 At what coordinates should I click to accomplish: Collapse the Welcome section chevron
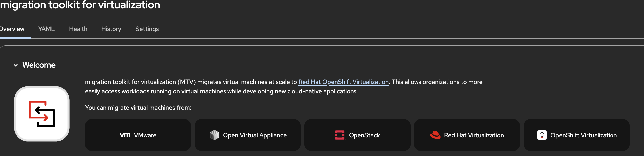16,65
